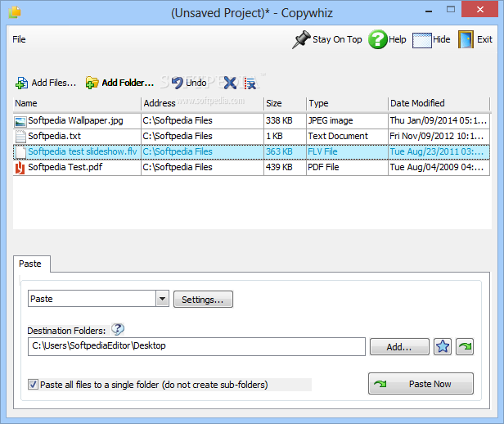
Task: Click the Stay On Top label
Action: coord(337,39)
